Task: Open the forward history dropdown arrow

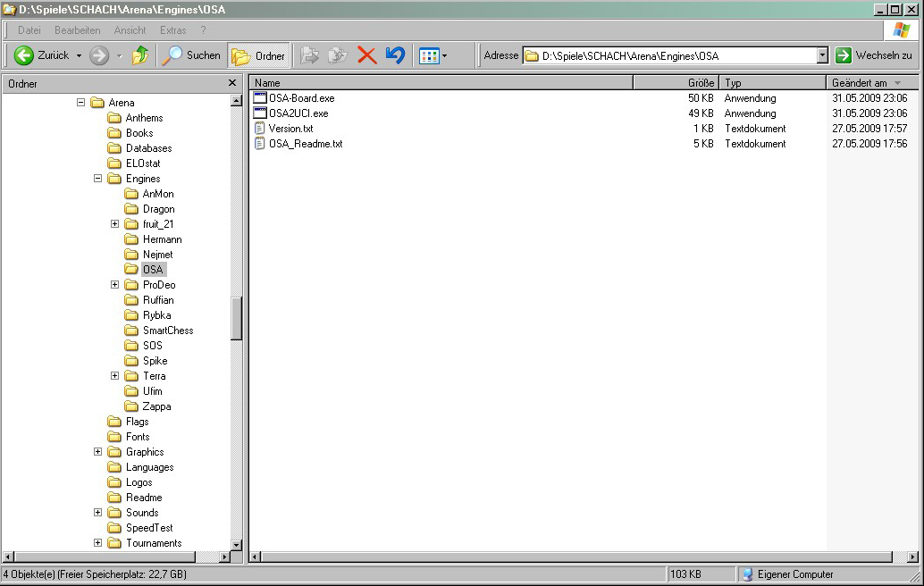Action: coord(119,56)
